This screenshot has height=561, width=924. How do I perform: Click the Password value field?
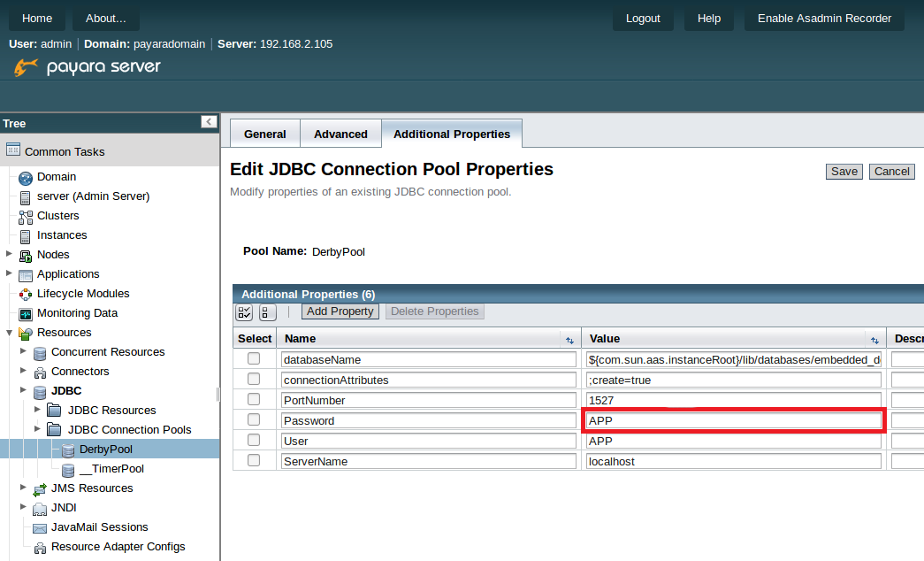tap(734, 420)
